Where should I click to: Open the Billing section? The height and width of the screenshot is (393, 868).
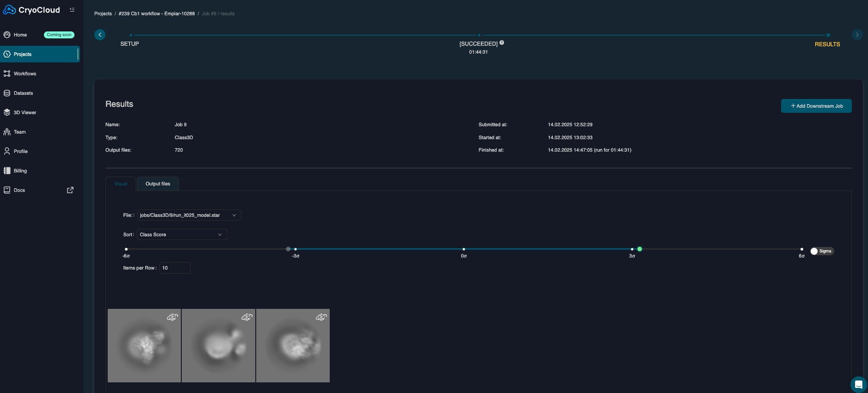point(20,171)
